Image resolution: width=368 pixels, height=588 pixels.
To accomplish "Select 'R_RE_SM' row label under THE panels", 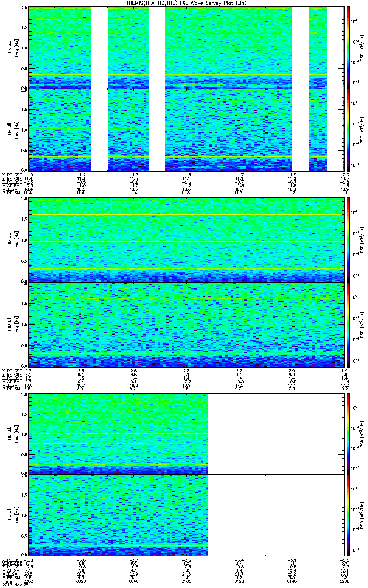I will pos(11,579).
